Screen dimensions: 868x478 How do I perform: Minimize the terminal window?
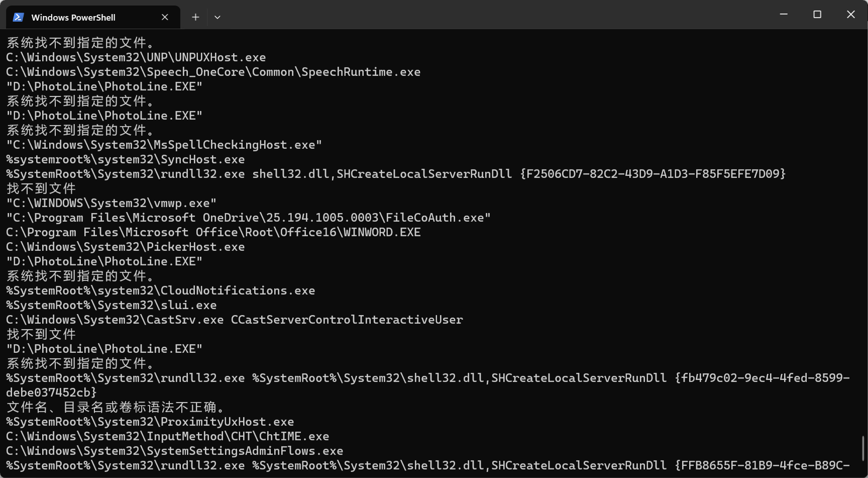784,15
